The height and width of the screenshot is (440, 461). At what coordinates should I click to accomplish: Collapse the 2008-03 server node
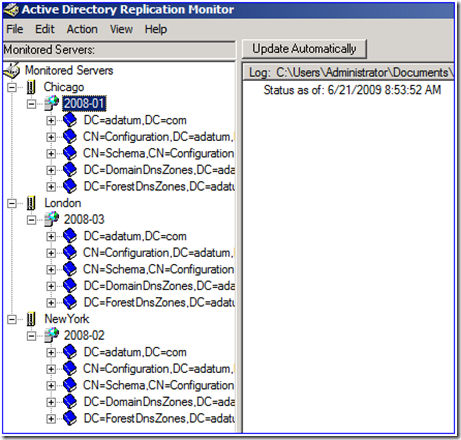pyautogui.click(x=31, y=220)
